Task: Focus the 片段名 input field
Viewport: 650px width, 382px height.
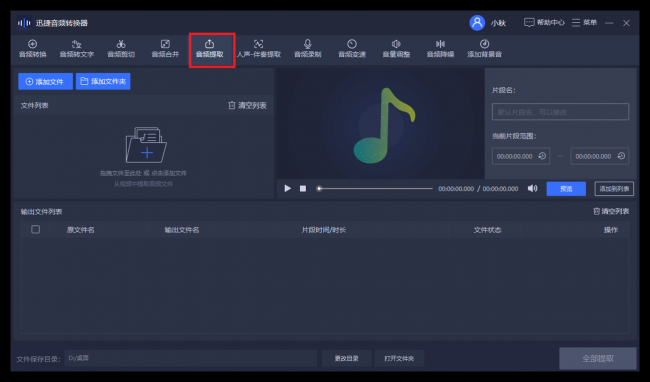Action: click(x=560, y=112)
